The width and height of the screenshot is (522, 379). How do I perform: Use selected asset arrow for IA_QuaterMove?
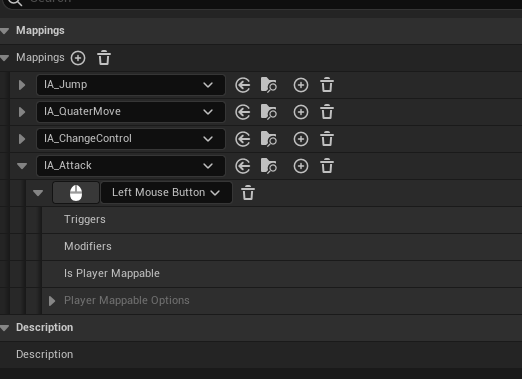coord(243,112)
